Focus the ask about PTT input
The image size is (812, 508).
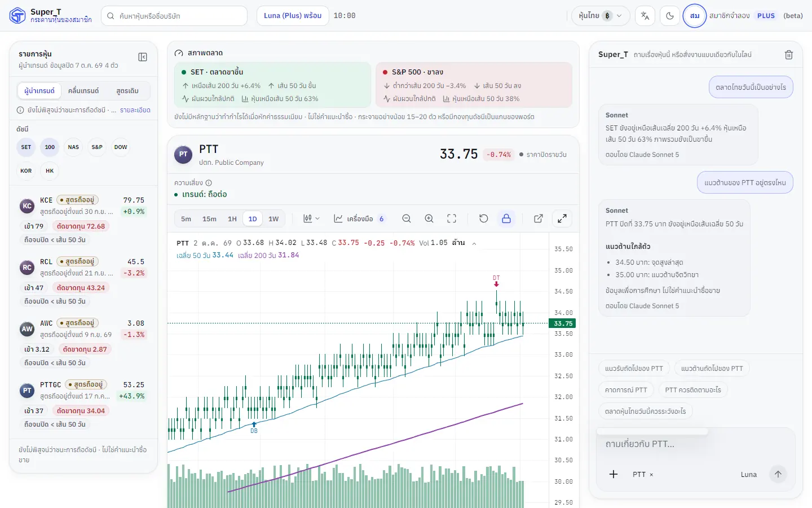[x=696, y=444]
